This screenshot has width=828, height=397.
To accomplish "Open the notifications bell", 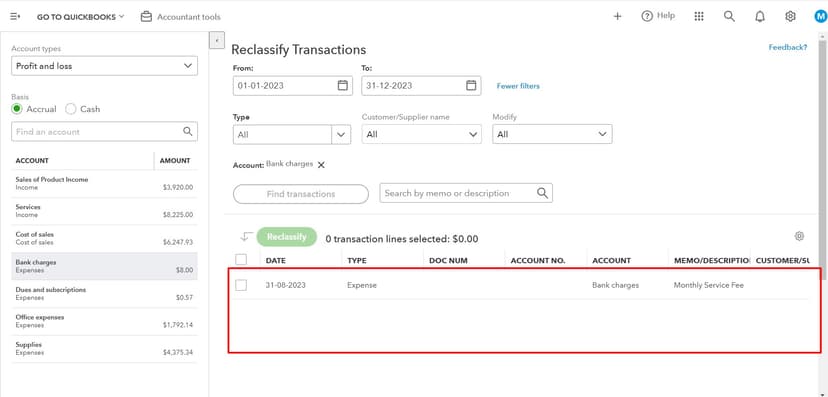I will pyautogui.click(x=759, y=17).
